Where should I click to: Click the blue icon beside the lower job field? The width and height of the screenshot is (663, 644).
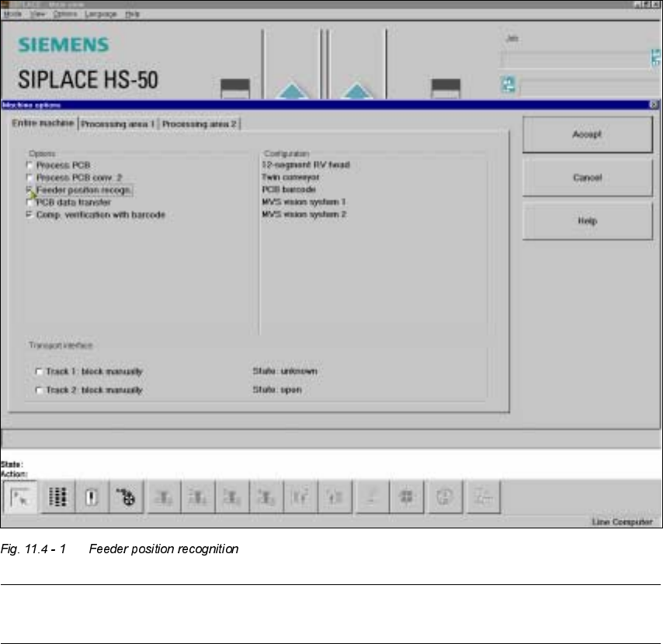pos(509,84)
